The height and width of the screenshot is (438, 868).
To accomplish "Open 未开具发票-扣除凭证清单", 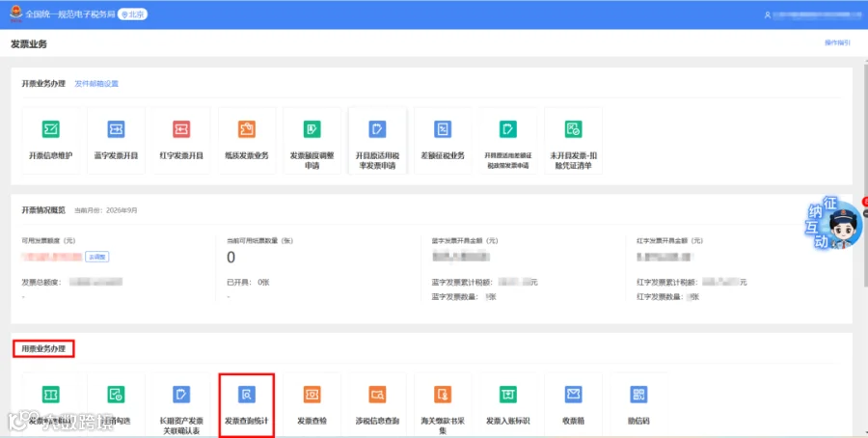I will click(x=574, y=141).
